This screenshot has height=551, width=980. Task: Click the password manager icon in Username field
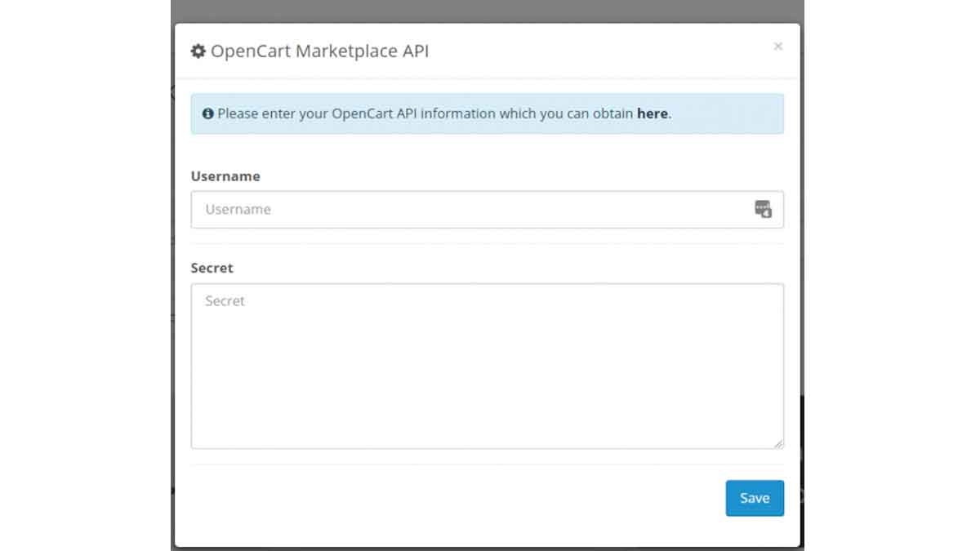(x=763, y=209)
